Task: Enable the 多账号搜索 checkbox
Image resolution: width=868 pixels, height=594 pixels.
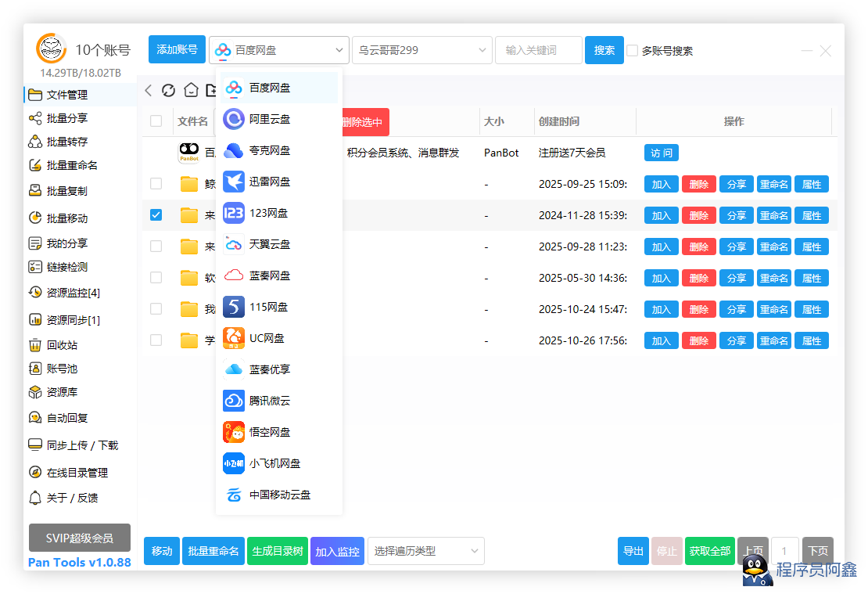Action: pyautogui.click(x=633, y=51)
